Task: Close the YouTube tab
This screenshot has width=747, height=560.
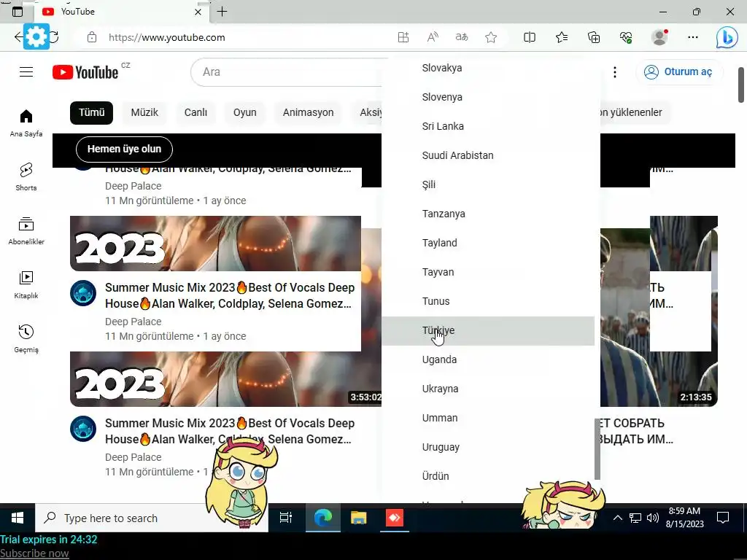Action: [198, 12]
